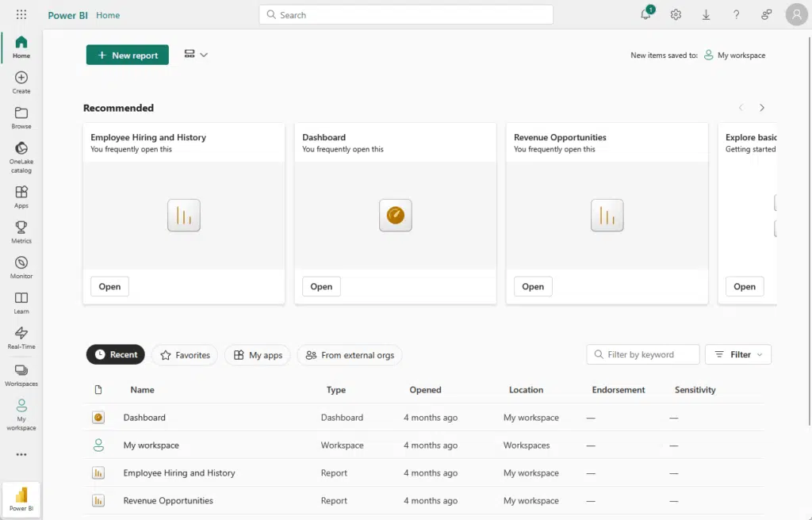Click the Sensitivity column header
Image resolution: width=812 pixels, height=520 pixels.
click(x=695, y=389)
